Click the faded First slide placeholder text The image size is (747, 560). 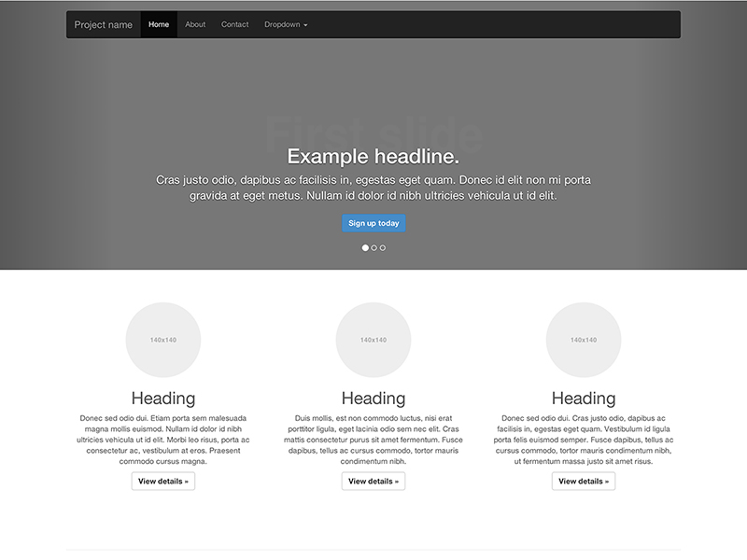click(373, 129)
